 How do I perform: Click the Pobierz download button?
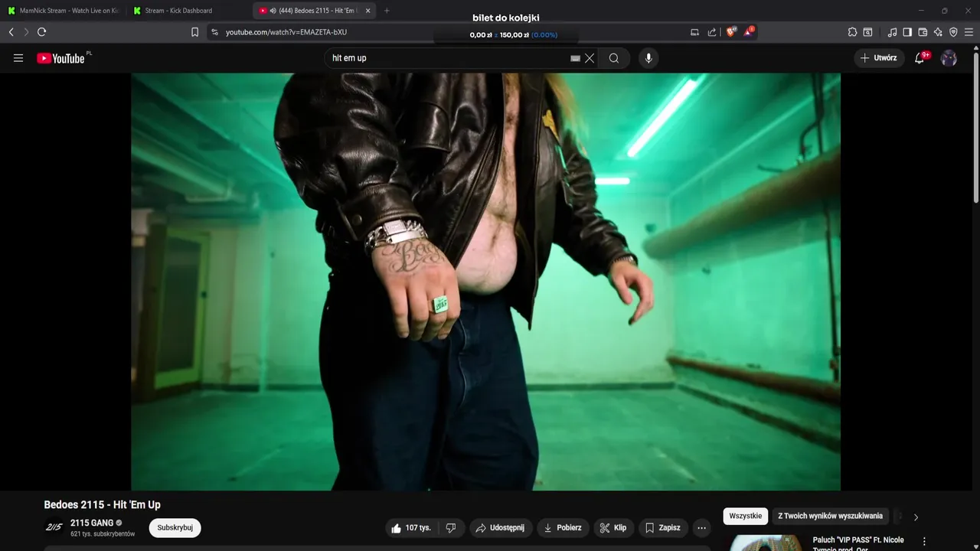pyautogui.click(x=563, y=528)
